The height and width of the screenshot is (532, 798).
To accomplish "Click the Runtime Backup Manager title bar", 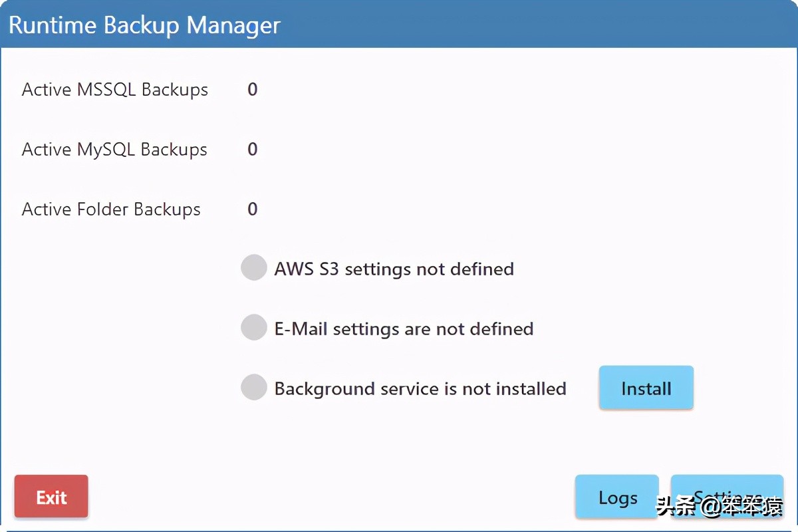I will pyautogui.click(x=144, y=25).
